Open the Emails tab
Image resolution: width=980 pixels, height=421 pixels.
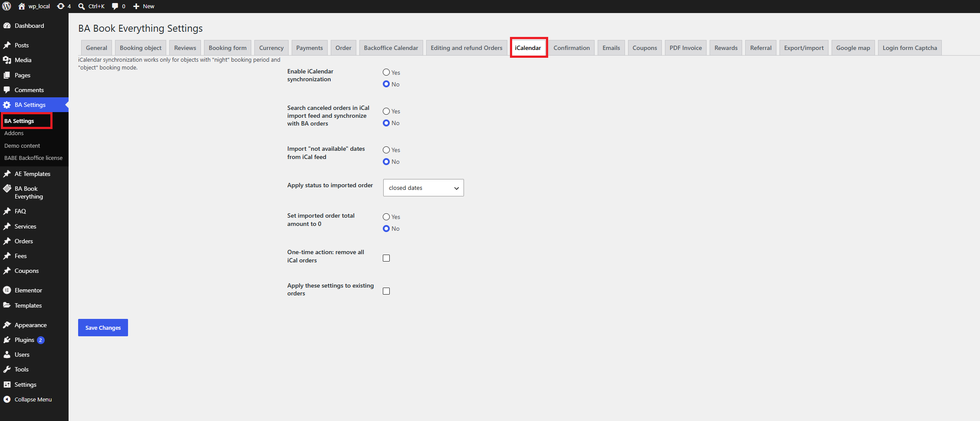[611, 48]
